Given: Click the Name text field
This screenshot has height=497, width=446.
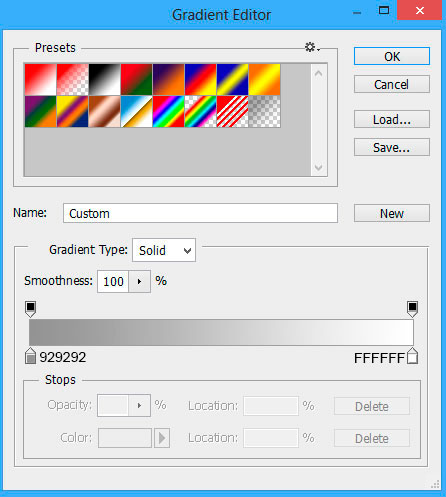Looking at the screenshot, I should (x=200, y=213).
